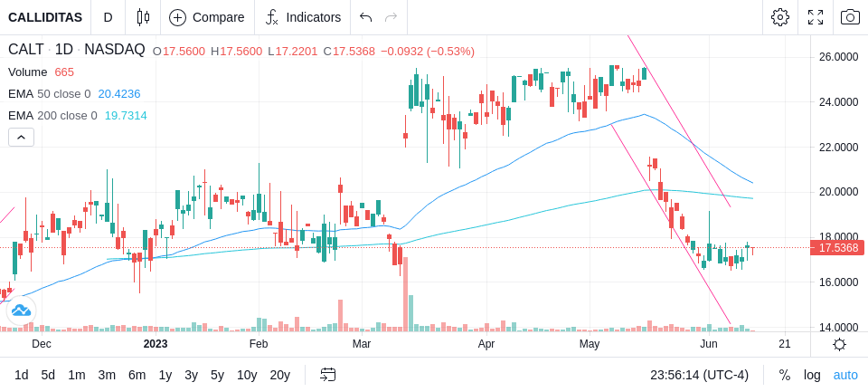
Task: Toggle percent scale
Action: coord(785,375)
